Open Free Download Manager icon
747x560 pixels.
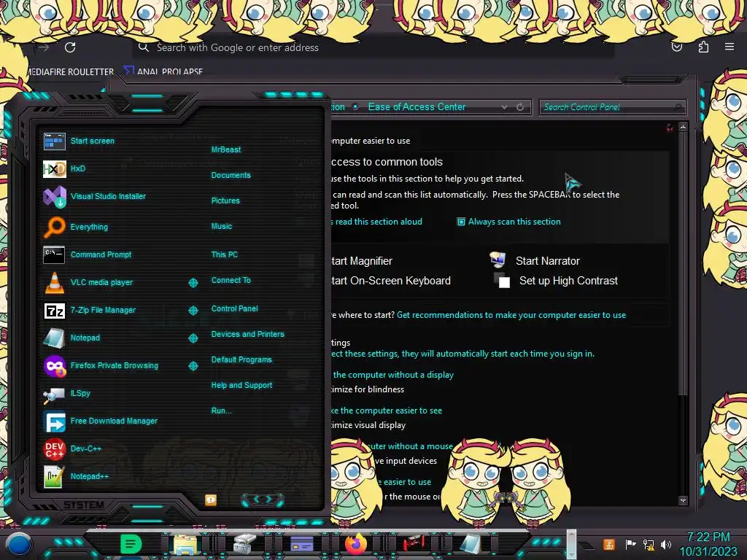coord(54,421)
